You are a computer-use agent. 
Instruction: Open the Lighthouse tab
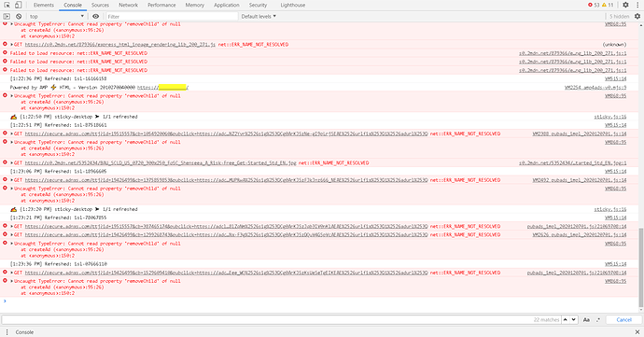point(293,5)
